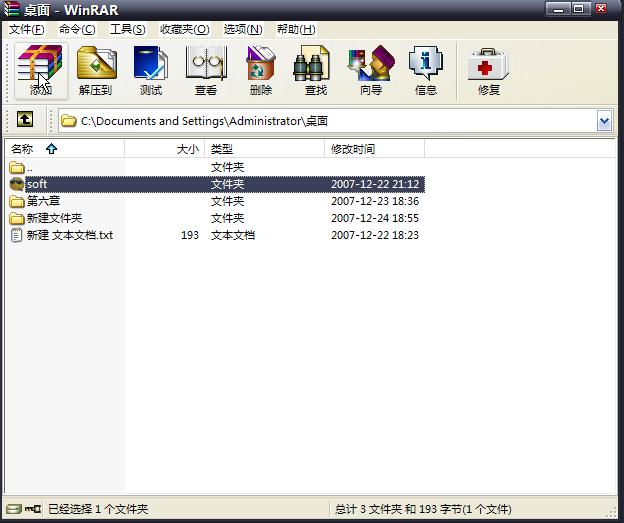Viewport: 624px width, 523px height.
Task: Minimize the WinRAR window
Action: click(x=558, y=9)
